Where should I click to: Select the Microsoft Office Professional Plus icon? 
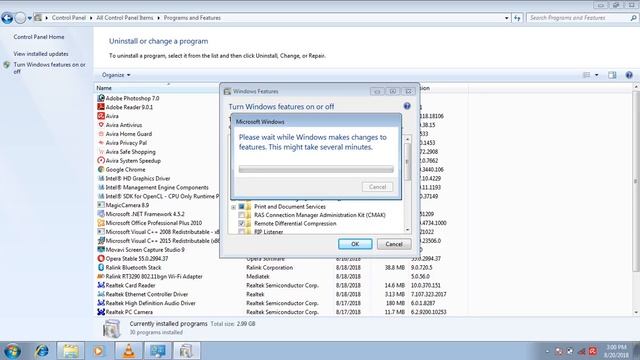(x=101, y=223)
